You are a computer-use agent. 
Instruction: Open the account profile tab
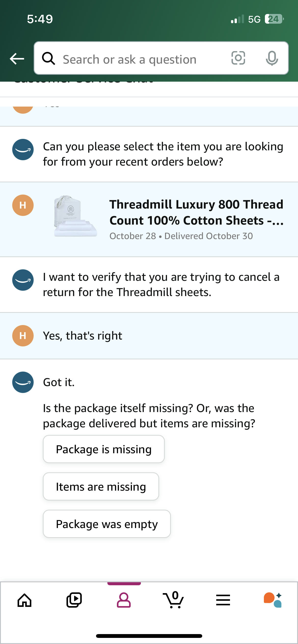[124, 600]
